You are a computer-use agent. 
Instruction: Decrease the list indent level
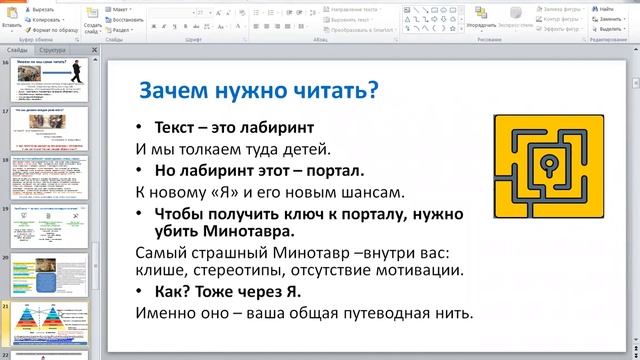[x=289, y=13]
